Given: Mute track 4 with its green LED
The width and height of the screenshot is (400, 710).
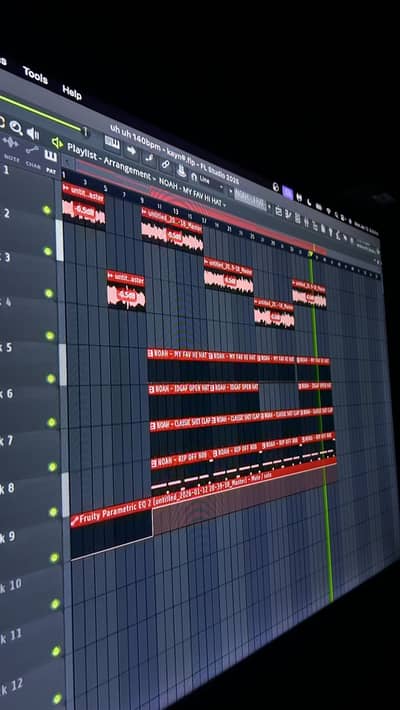Looking at the screenshot, I should [49, 336].
